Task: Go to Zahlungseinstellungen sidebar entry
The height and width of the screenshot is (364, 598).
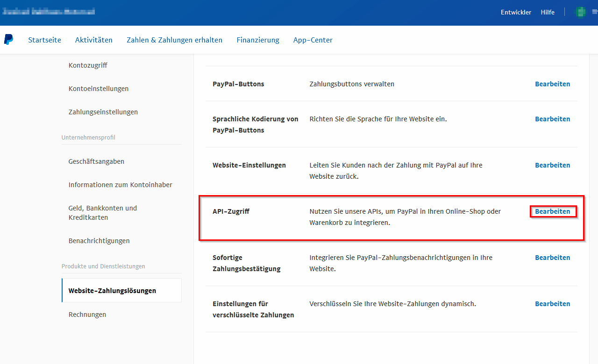Action: click(103, 112)
